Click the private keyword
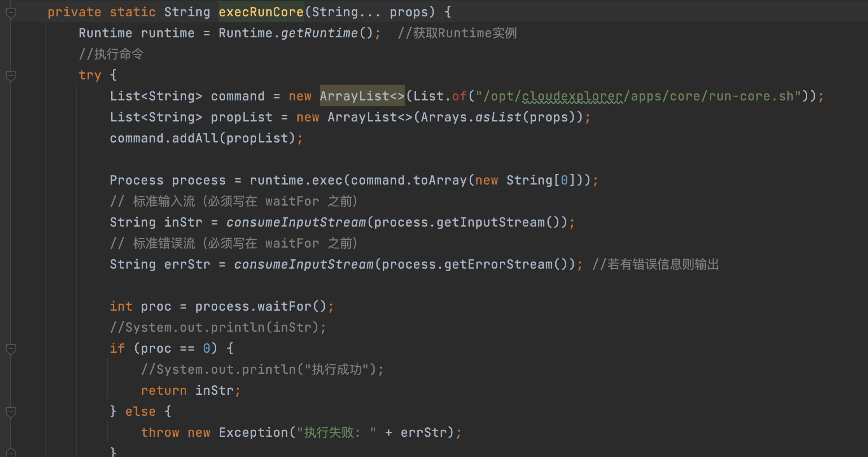This screenshot has width=868, height=457. [x=74, y=12]
